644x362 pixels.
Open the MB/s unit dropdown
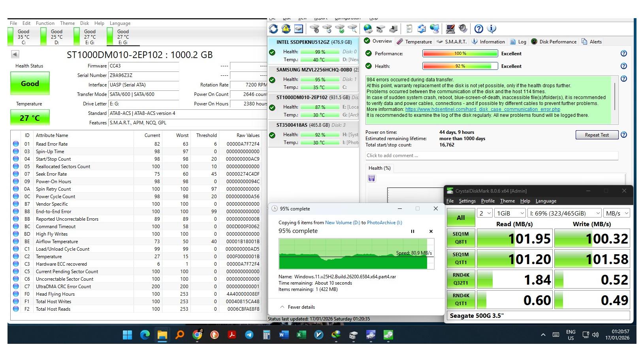(x=617, y=213)
